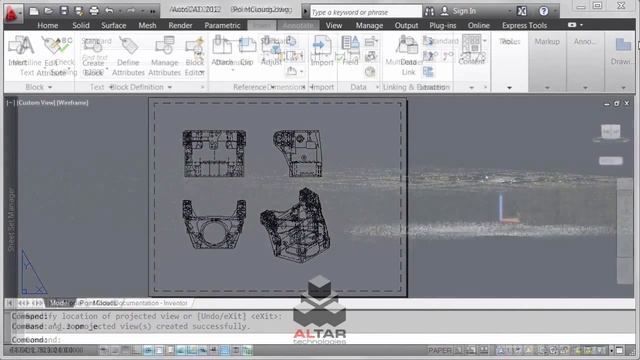This screenshot has height=360, width=640.
Task: Open the Sheet Set Manager side palette
Action: point(11,220)
